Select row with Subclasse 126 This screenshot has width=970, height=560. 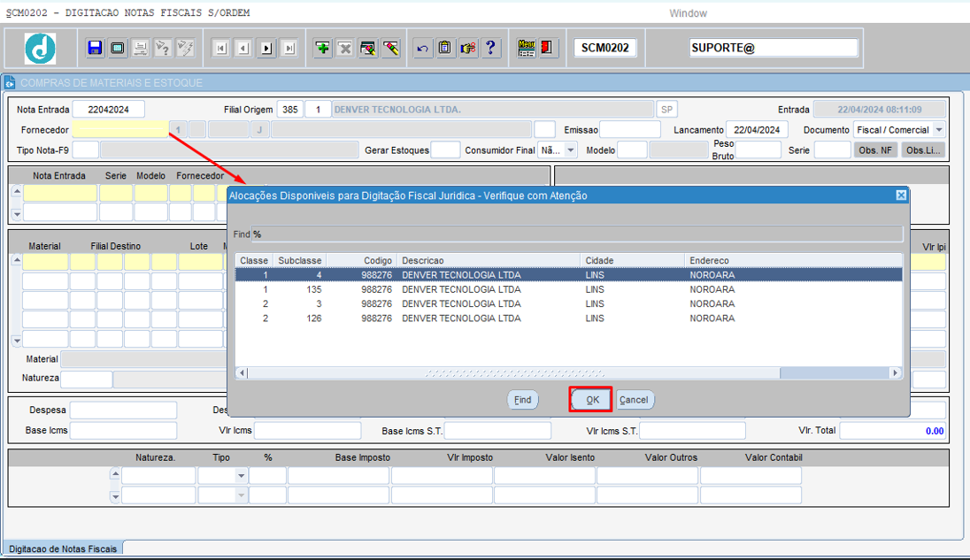point(568,318)
